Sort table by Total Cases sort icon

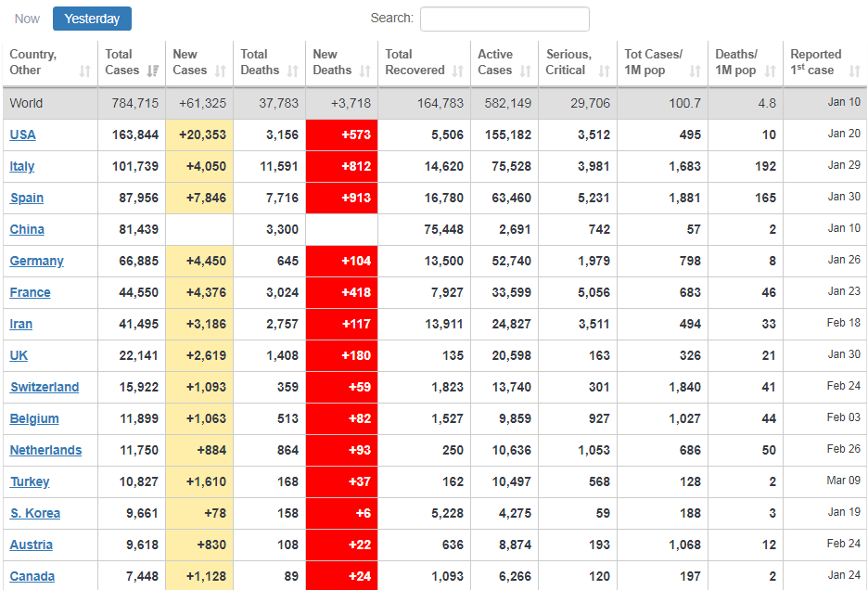(x=153, y=71)
